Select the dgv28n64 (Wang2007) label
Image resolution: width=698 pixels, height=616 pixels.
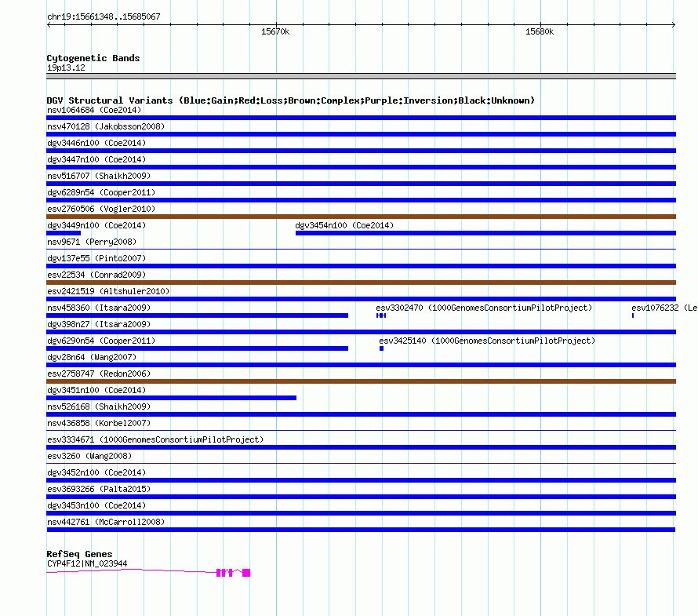pyautogui.click(x=92, y=357)
